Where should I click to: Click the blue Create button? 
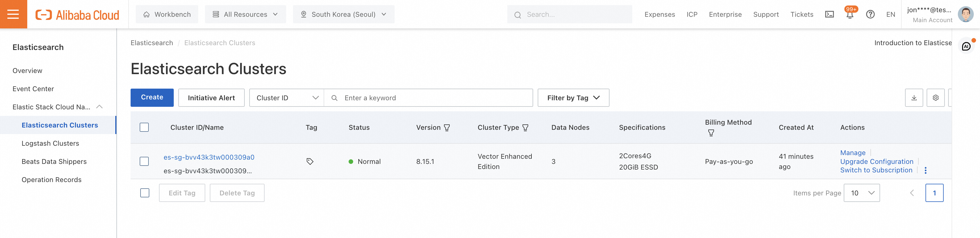click(152, 97)
